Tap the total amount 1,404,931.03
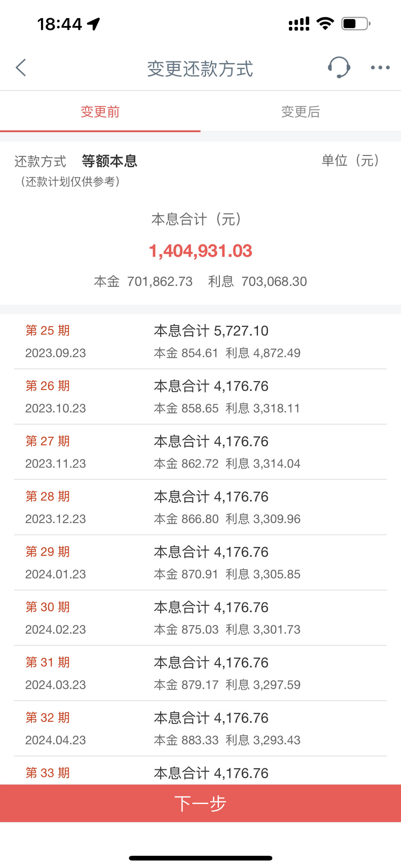This screenshot has height=868, width=401. tap(200, 251)
